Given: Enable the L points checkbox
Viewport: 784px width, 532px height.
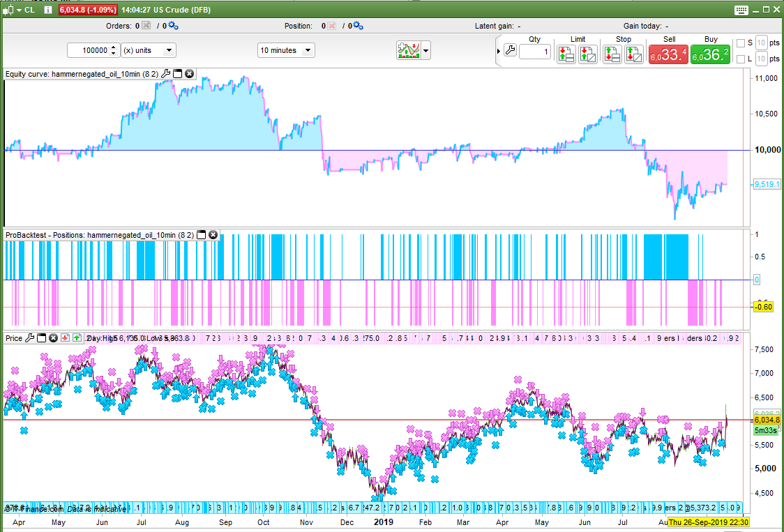Looking at the screenshot, I should click(x=741, y=59).
